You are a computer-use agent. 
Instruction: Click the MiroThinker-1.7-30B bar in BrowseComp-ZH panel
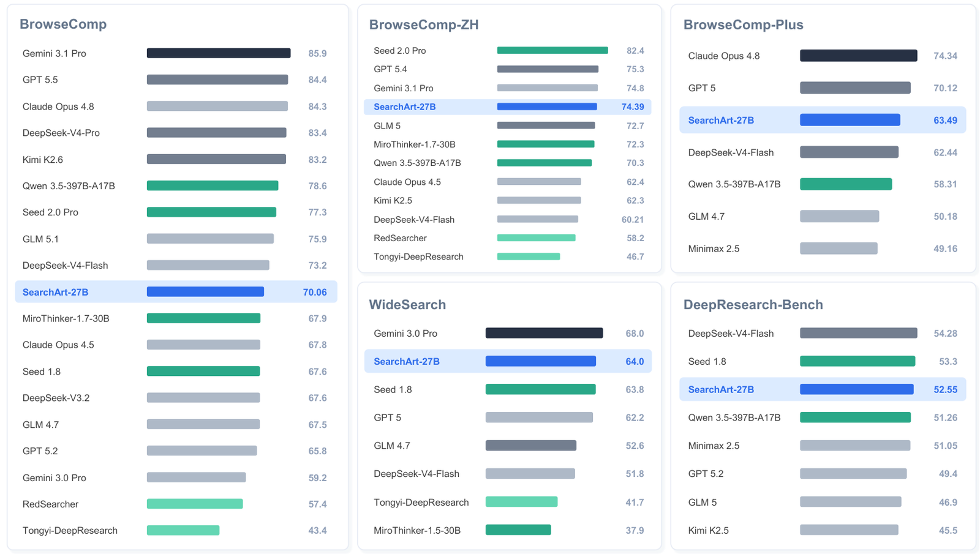(546, 144)
